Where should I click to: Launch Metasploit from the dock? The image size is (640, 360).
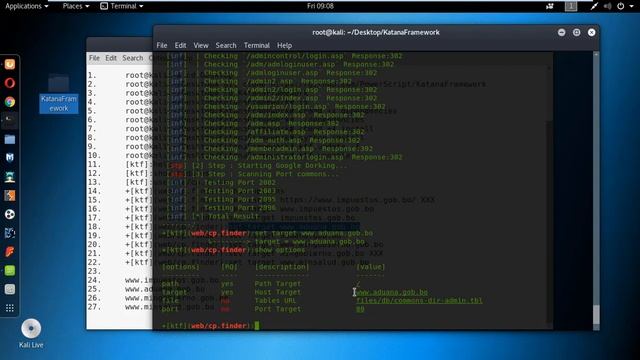tap(10, 158)
